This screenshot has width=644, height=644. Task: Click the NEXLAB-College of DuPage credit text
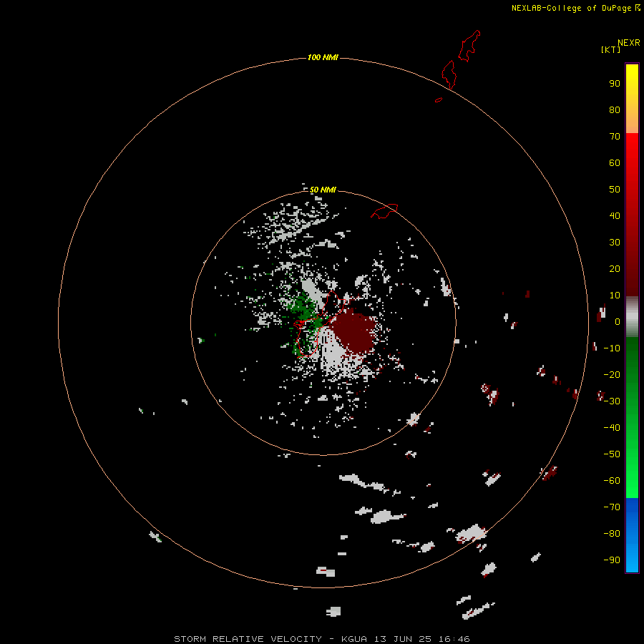coord(572,8)
